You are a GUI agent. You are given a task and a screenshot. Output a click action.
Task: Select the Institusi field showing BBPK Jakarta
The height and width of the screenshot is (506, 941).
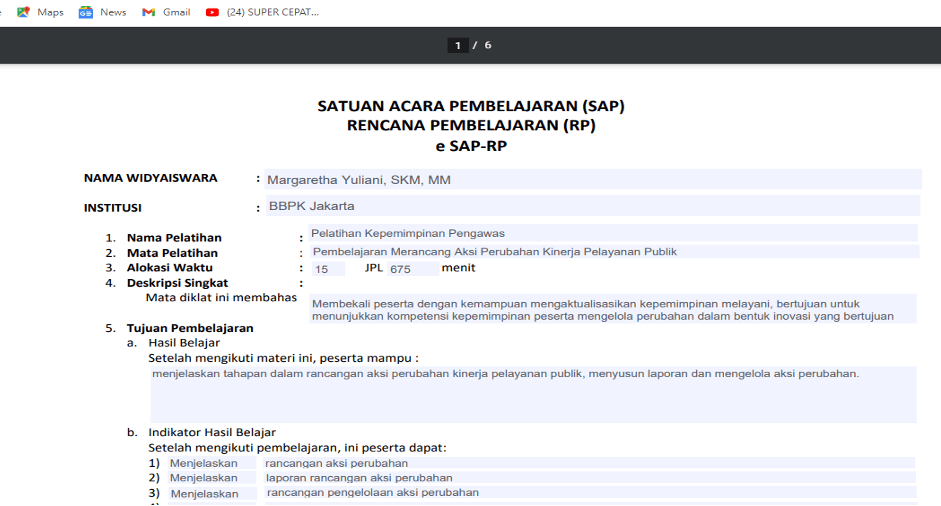coord(592,206)
